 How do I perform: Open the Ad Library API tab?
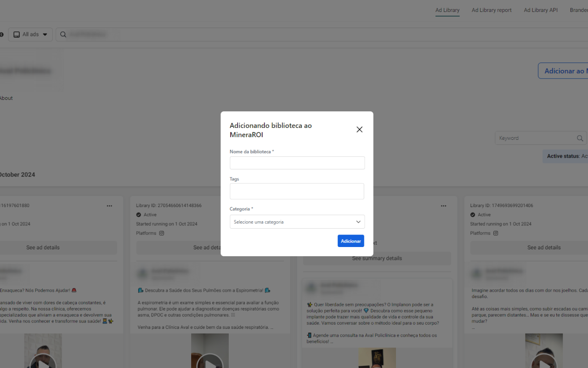pos(541,10)
